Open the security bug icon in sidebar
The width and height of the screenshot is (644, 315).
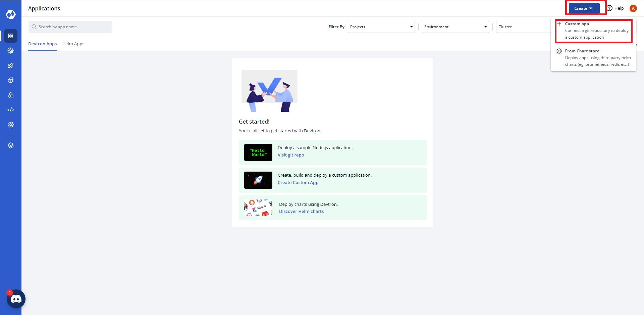(x=11, y=80)
